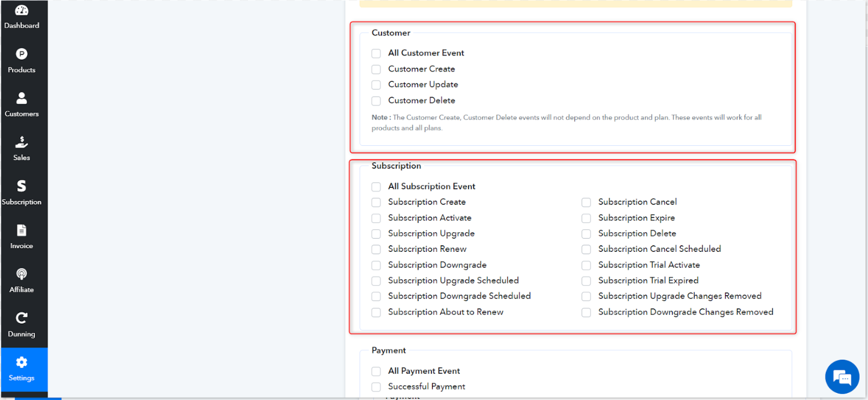Image resolution: width=868 pixels, height=400 pixels.
Task: Tick the Subscription Expire checkbox
Action: [x=586, y=218]
